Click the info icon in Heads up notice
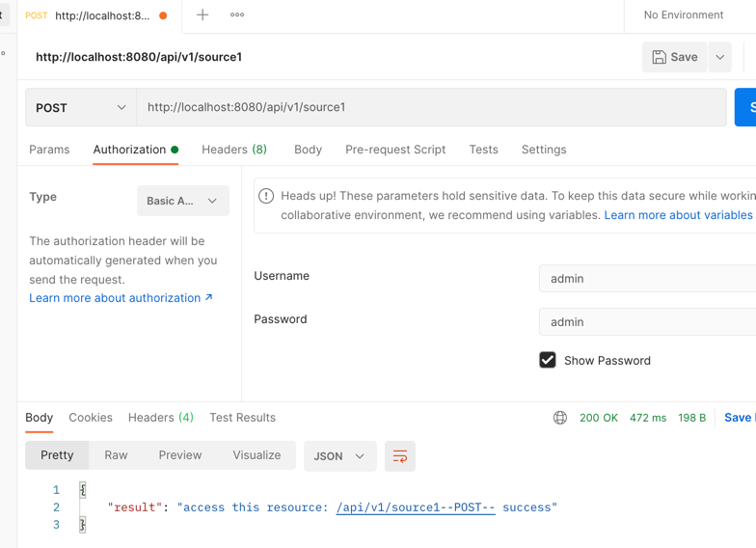Image resolution: width=756 pixels, height=548 pixels. (x=266, y=196)
